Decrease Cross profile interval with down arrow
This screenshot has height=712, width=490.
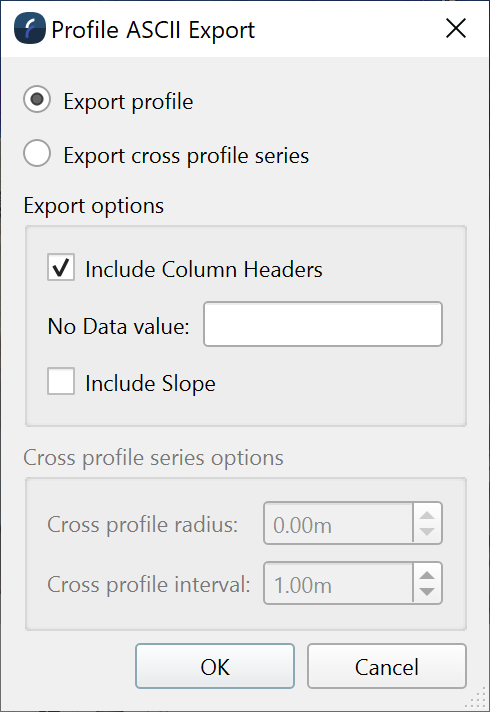pyautogui.click(x=427, y=592)
